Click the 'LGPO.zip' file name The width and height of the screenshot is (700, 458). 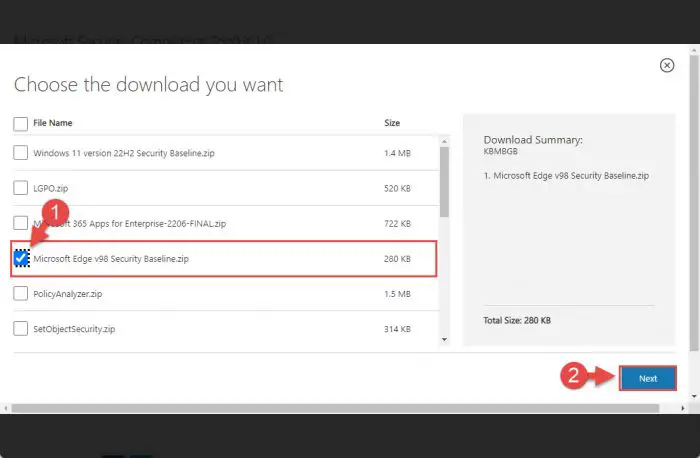[51, 188]
